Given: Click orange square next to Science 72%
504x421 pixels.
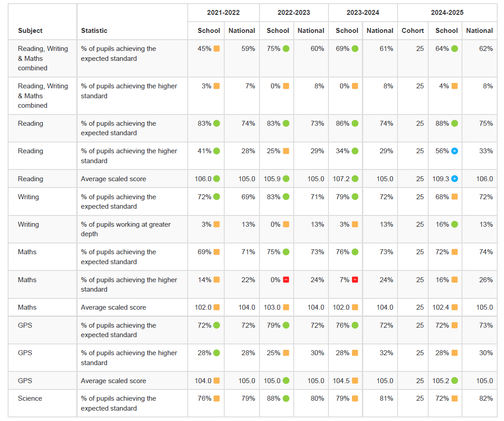Looking at the screenshot, I should (x=454, y=398).
